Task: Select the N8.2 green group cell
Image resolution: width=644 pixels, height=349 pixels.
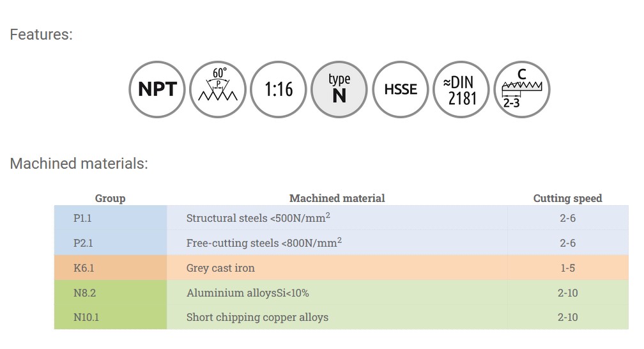Action: tap(110, 293)
